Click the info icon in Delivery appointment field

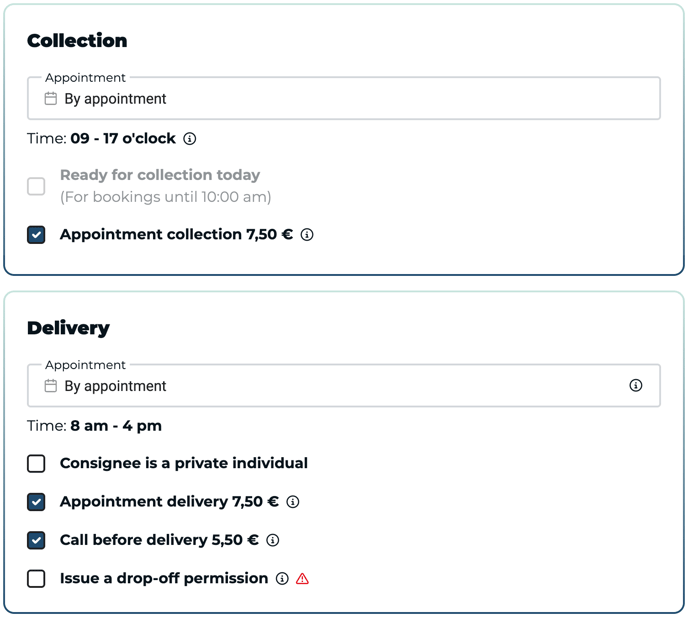click(635, 385)
